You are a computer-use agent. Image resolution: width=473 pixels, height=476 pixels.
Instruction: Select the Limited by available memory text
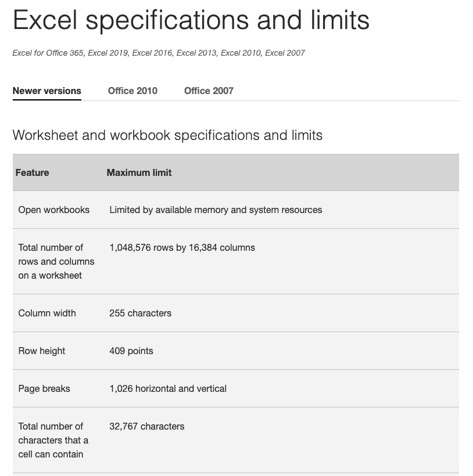coord(215,210)
